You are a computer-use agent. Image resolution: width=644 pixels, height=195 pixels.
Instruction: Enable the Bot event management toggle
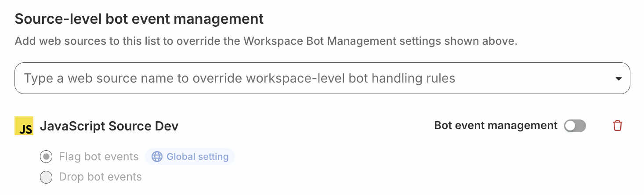point(575,126)
